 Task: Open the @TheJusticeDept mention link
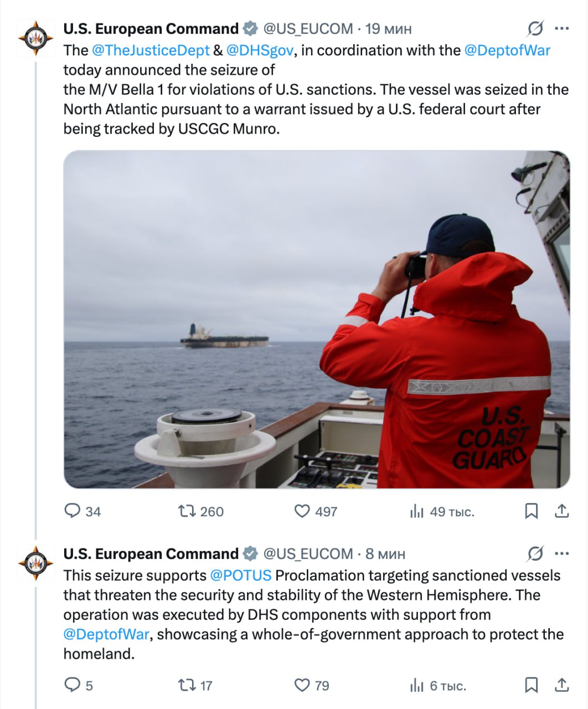click(151, 50)
